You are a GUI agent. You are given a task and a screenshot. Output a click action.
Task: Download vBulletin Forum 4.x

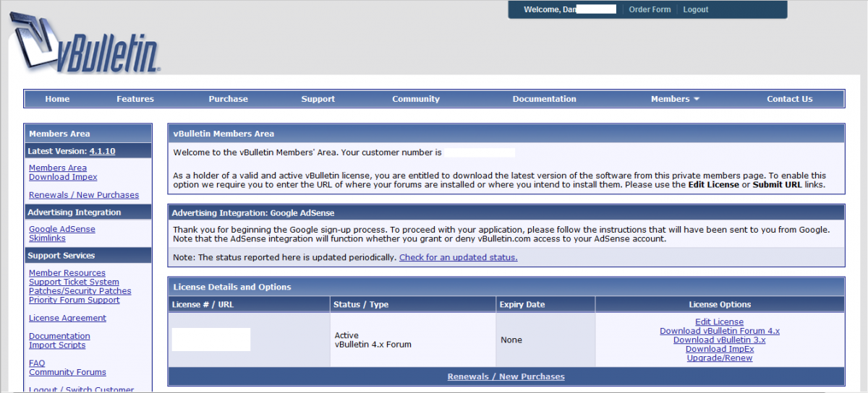point(720,331)
